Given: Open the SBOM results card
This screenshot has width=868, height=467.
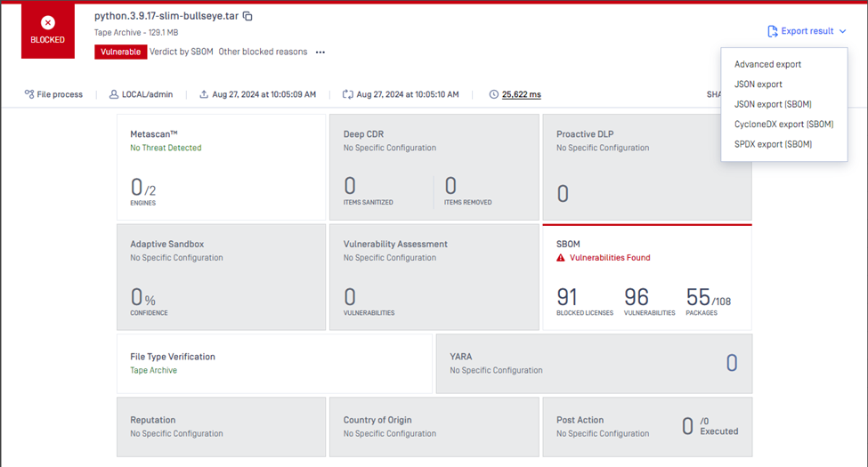Looking at the screenshot, I should click(646, 278).
